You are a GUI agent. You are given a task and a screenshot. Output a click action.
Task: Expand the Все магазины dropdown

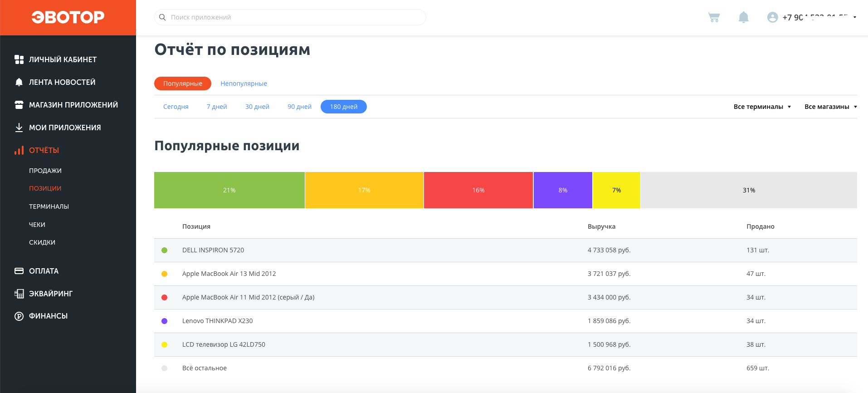coord(830,107)
